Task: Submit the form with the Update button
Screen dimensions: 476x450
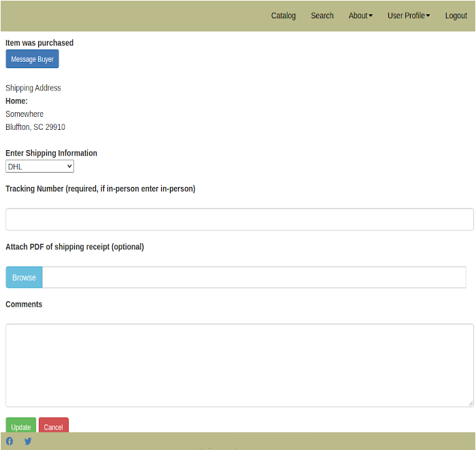Action: pos(21,427)
